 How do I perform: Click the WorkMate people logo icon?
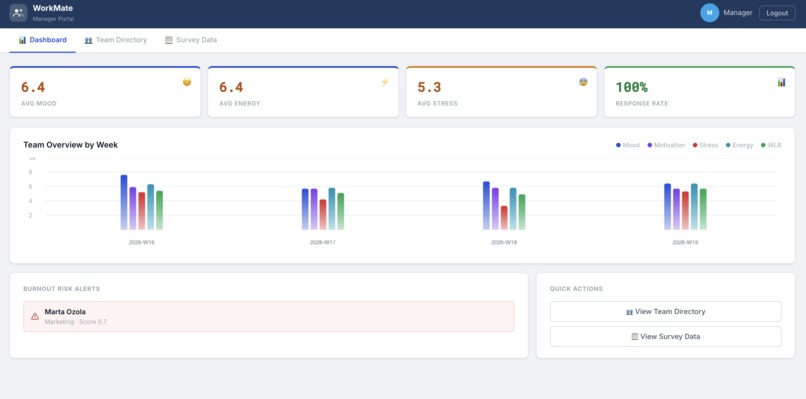[18, 13]
